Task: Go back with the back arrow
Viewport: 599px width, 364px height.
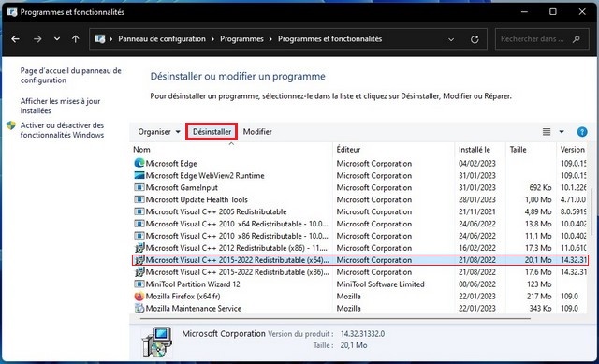Action: (15, 39)
